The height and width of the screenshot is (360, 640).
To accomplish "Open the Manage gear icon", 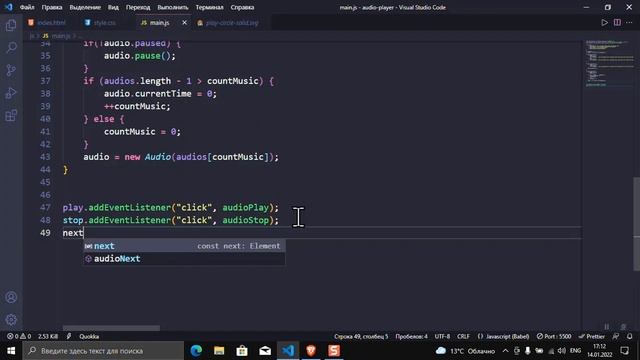I will (x=11, y=319).
